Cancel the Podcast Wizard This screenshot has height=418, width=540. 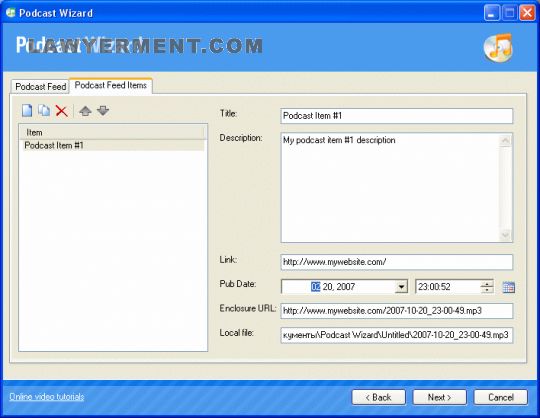(501, 397)
